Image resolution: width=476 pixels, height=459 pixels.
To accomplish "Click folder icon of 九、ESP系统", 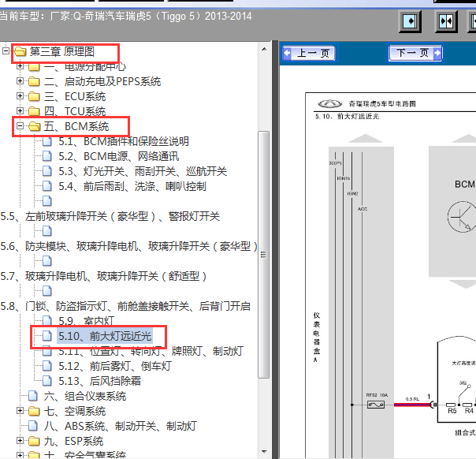I will pyautogui.click(x=34, y=441).
